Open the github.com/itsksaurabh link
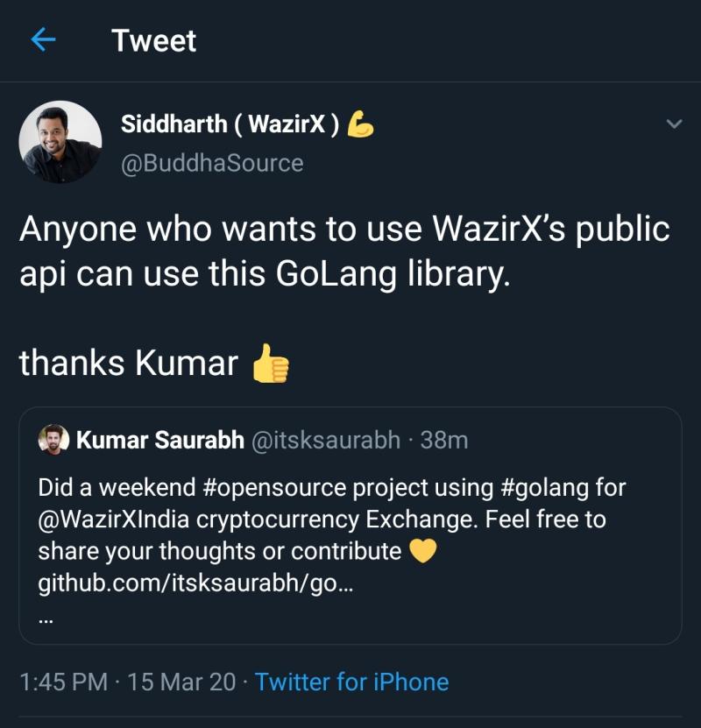The width and height of the screenshot is (701, 728). click(195, 583)
